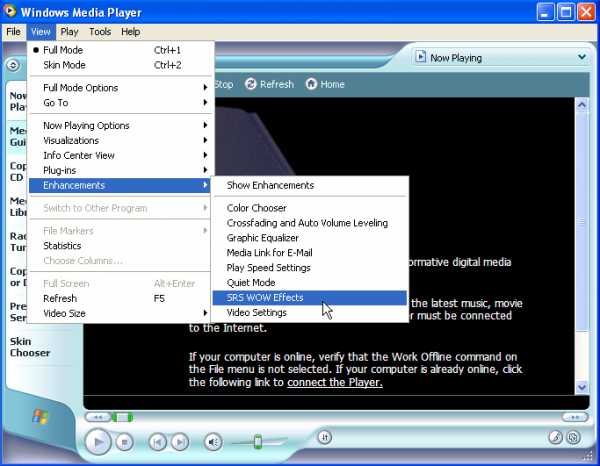
Task: Click the large Play button
Action: point(98,442)
